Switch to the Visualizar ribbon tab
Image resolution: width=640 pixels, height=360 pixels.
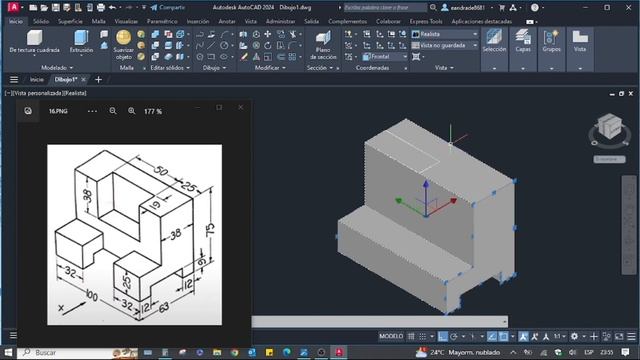tap(126, 21)
